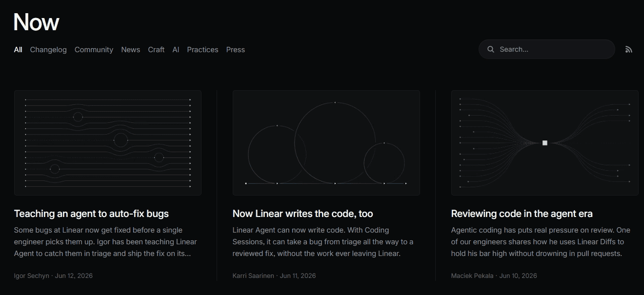Click the 'Igor Sechyn · Jun 12, 2026' byline

pyautogui.click(x=53, y=275)
